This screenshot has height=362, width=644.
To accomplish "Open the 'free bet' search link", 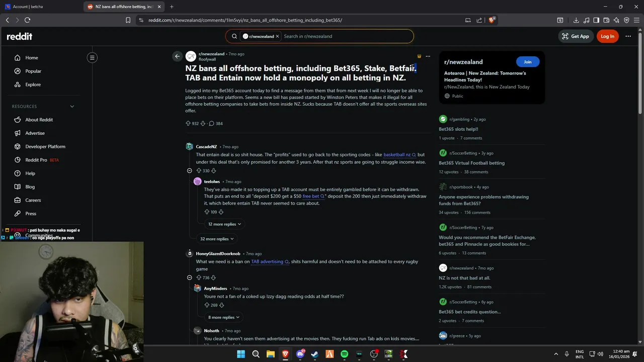I will [x=313, y=196].
